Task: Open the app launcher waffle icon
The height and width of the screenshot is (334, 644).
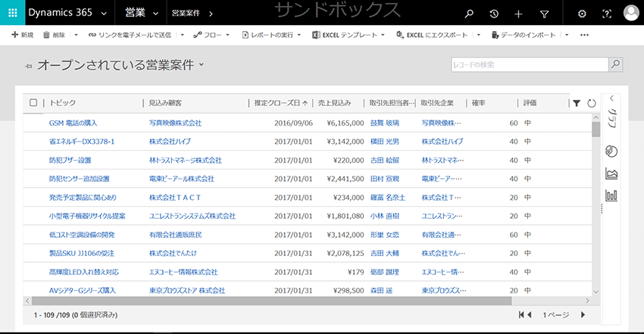Action: coord(12,13)
